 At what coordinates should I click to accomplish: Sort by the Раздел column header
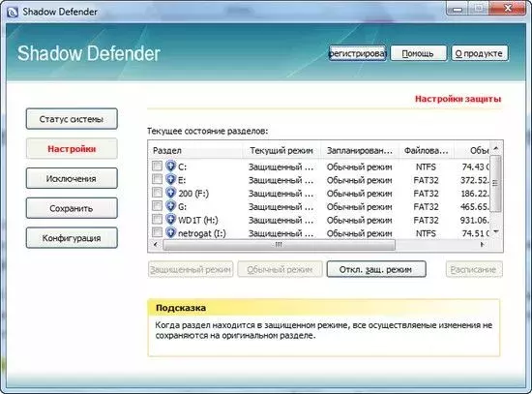tap(195, 150)
